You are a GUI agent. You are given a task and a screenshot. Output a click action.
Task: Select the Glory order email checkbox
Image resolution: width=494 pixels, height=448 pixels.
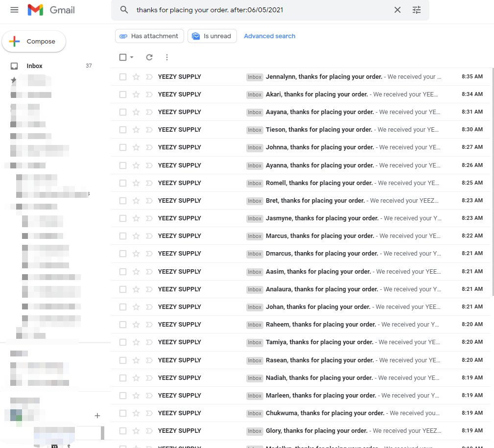click(123, 431)
